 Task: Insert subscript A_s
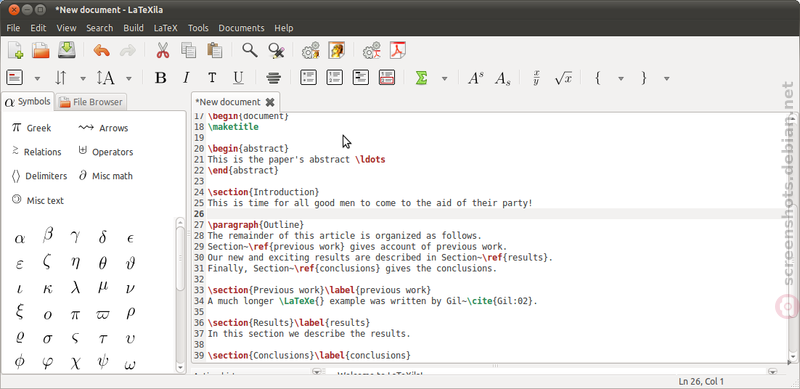coord(502,78)
